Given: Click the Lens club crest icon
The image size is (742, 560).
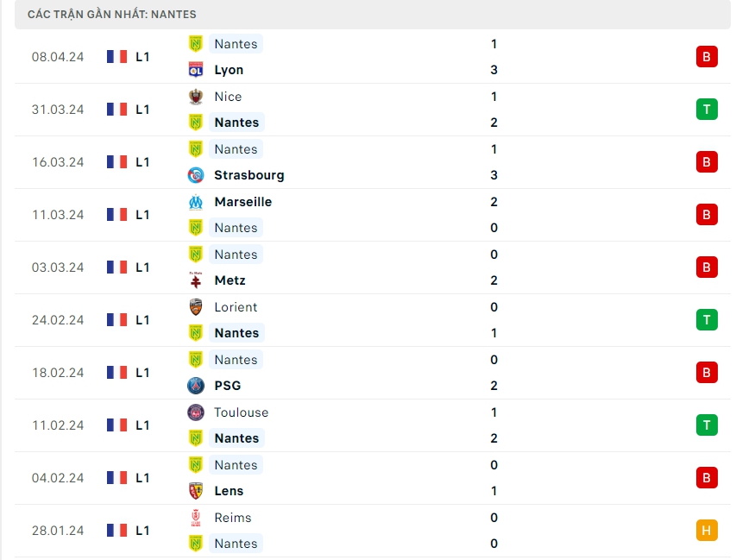Looking at the screenshot, I should pos(196,491).
